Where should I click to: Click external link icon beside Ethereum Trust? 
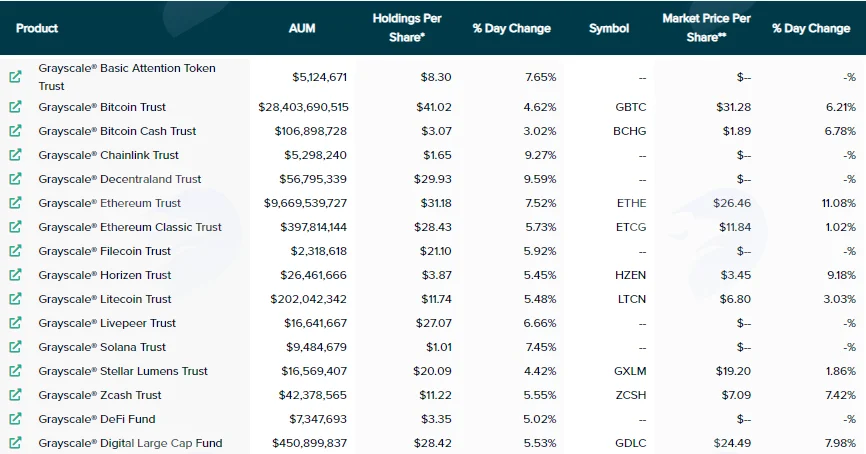click(15, 203)
